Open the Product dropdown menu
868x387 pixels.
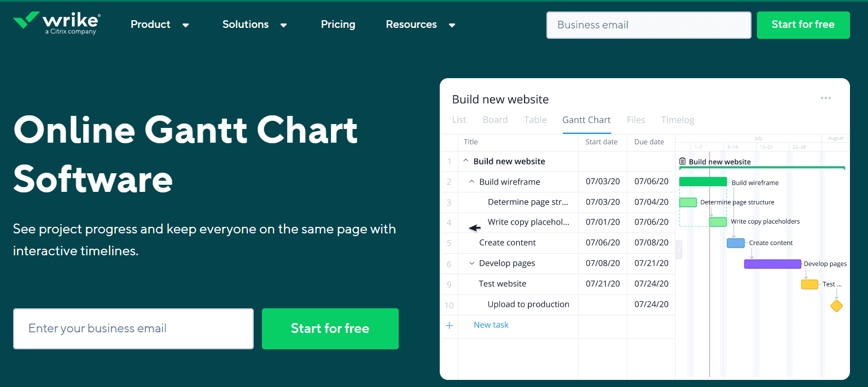point(160,25)
